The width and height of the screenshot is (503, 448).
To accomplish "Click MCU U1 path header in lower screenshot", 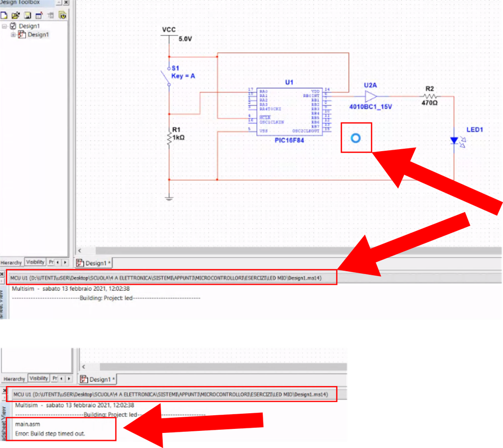I will coord(172,394).
